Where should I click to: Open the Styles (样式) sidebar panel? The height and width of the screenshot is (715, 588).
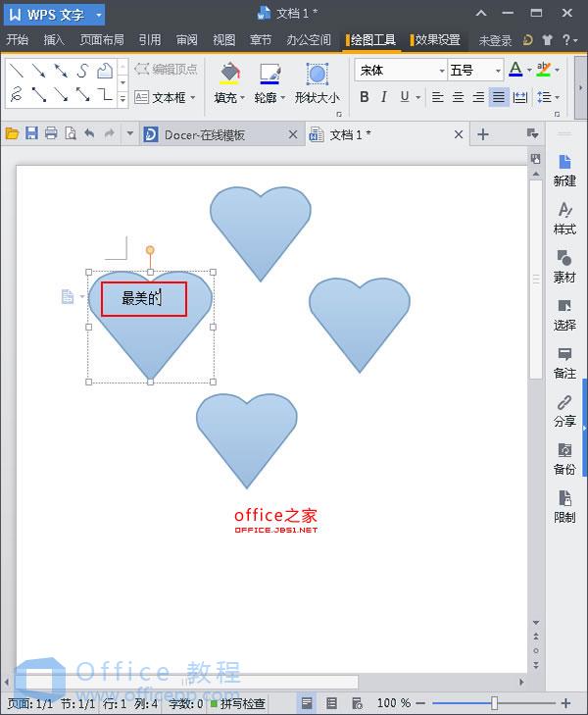point(564,219)
